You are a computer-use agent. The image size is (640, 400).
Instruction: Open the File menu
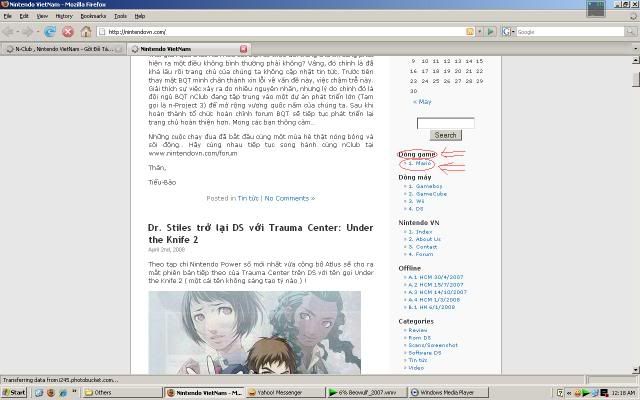coord(7,16)
